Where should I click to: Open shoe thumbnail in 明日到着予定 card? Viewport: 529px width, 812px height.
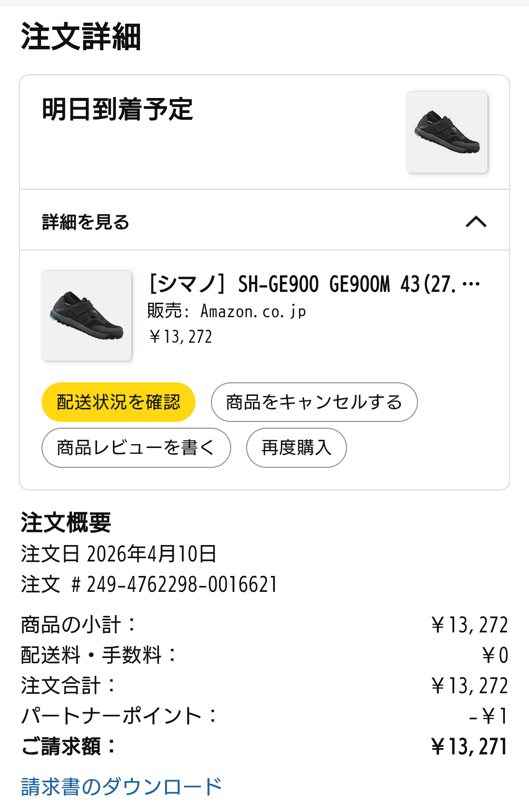click(x=447, y=132)
